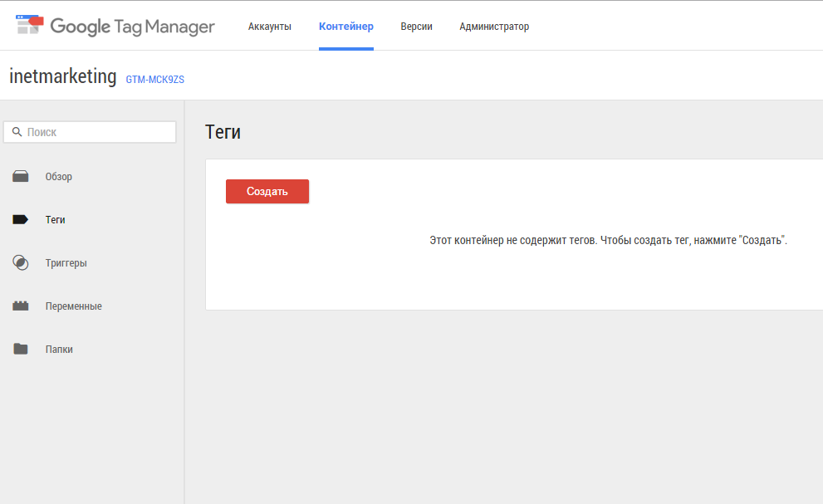
Task: Click the empty container message text
Action: pyautogui.click(x=609, y=241)
